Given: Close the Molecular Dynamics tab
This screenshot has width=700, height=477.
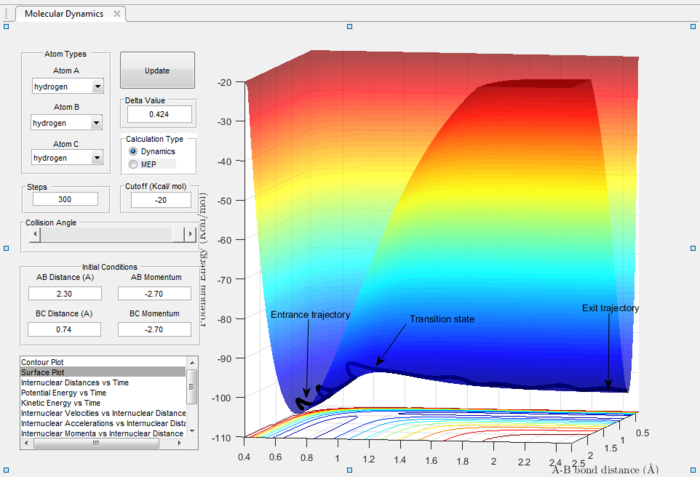Looking at the screenshot, I should point(117,14).
